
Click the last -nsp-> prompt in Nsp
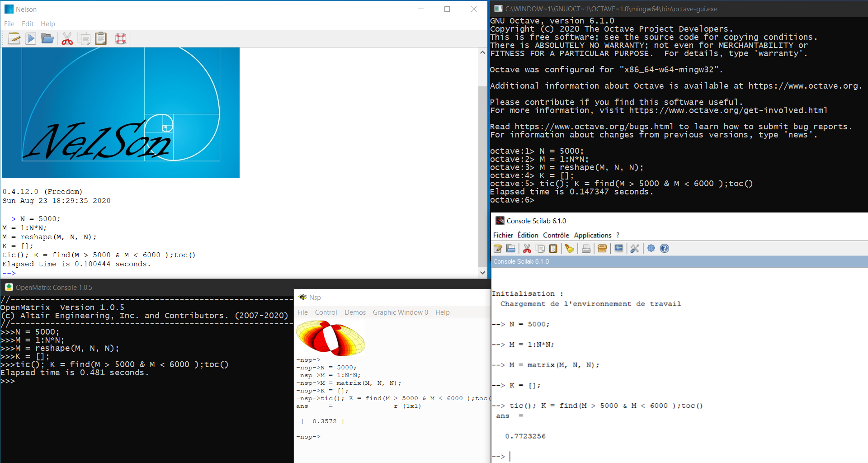tap(308, 437)
